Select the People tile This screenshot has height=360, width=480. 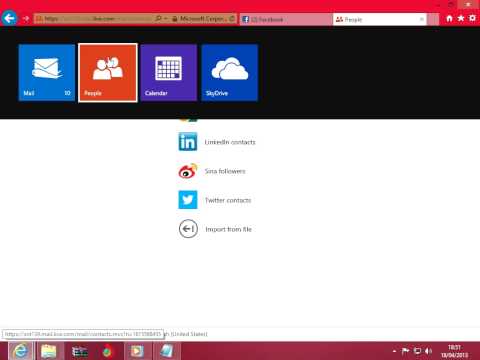(108, 72)
